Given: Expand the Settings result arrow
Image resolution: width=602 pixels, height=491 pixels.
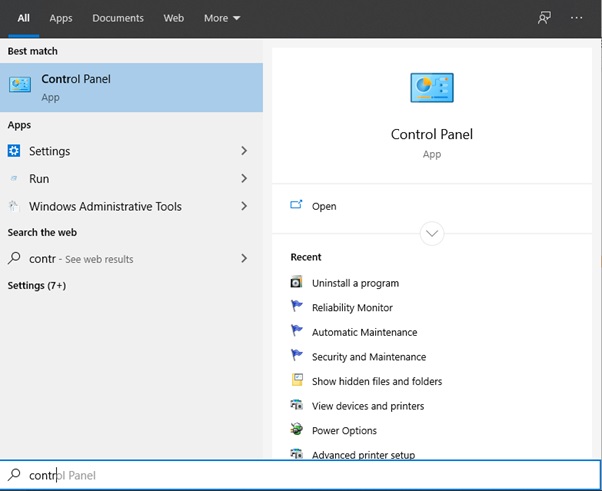Looking at the screenshot, I should (244, 151).
